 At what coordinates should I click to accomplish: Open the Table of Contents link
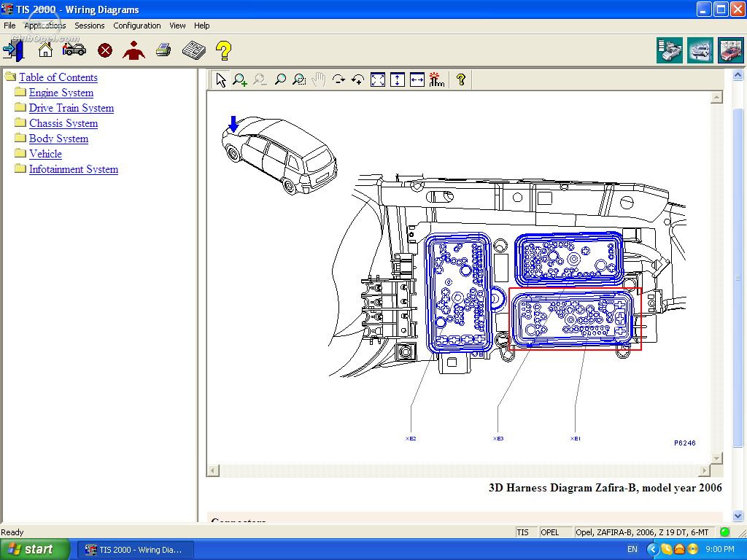click(x=58, y=77)
